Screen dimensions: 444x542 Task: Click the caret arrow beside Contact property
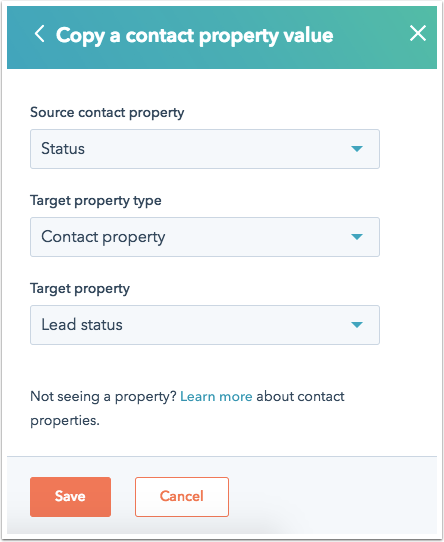click(357, 237)
